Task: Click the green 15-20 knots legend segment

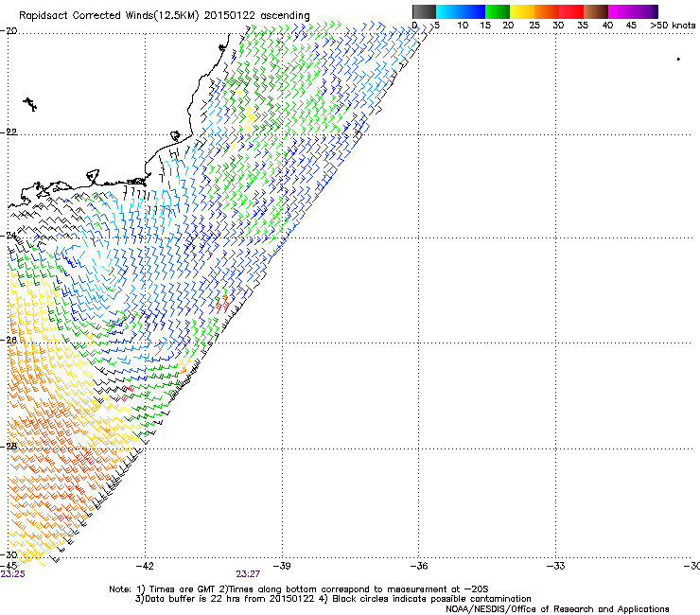Action: coord(498,11)
